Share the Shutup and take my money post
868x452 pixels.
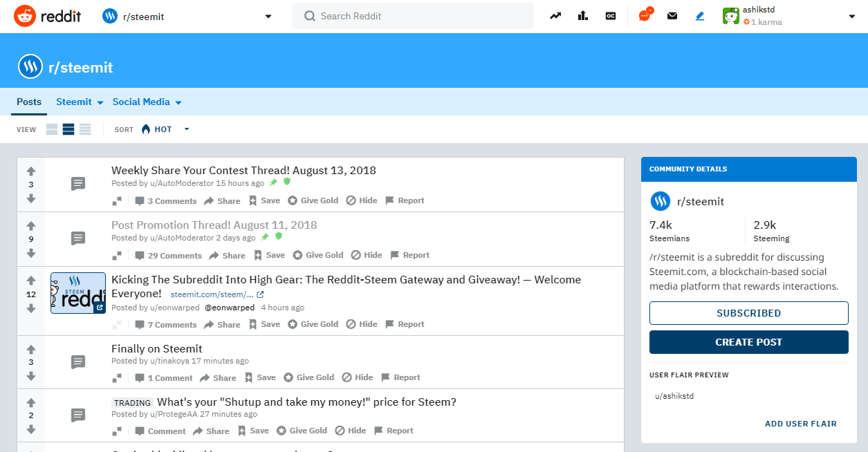tap(211, 431)
